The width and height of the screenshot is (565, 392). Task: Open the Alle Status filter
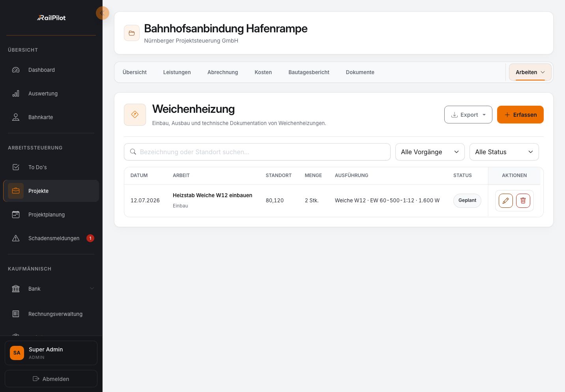pyautogui.click(x=504, y=152)
